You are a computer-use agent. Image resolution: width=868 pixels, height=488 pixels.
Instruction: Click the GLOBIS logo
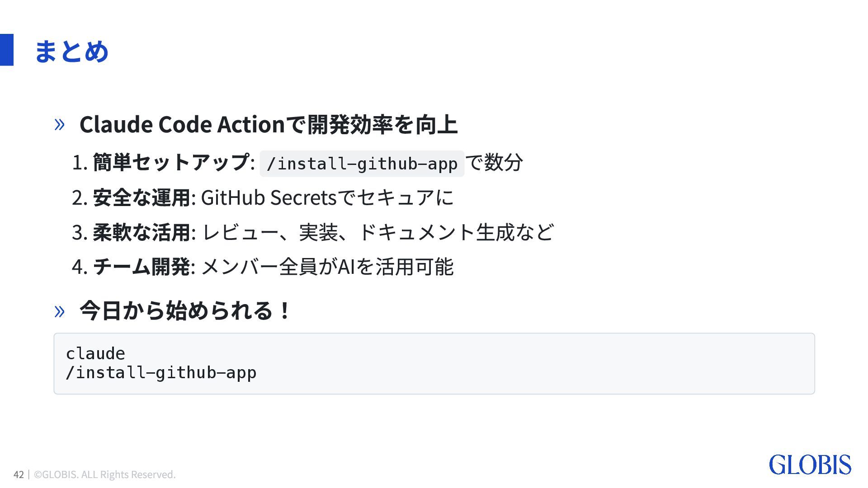[810, 465]
